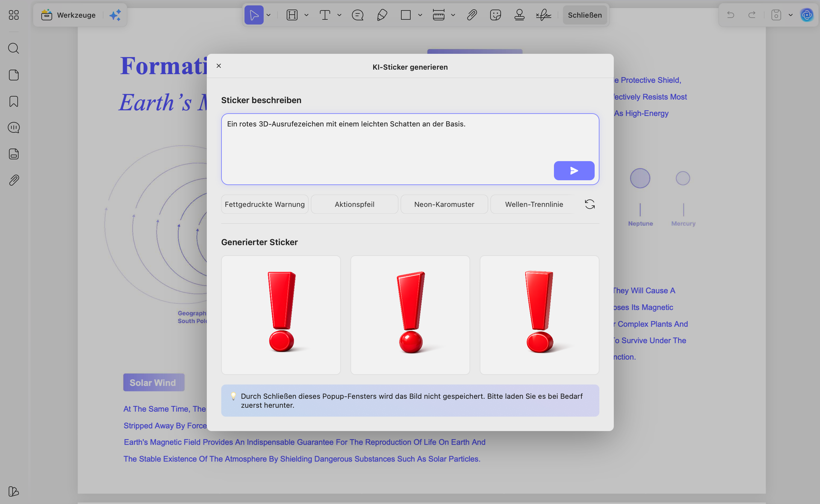Viewport: 820px width, 504px height.
Task: Open the comment note tool
Action: pyautogui.click(x=358, y=15)
